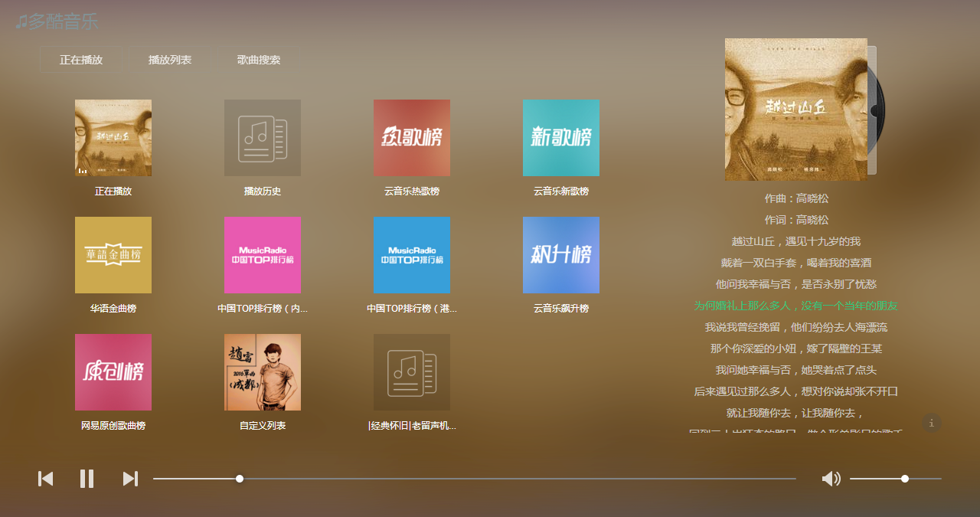The height and width of the screenshot is (517, 980).
Task: Skip to the next track
Action: [x=130, y=479]
